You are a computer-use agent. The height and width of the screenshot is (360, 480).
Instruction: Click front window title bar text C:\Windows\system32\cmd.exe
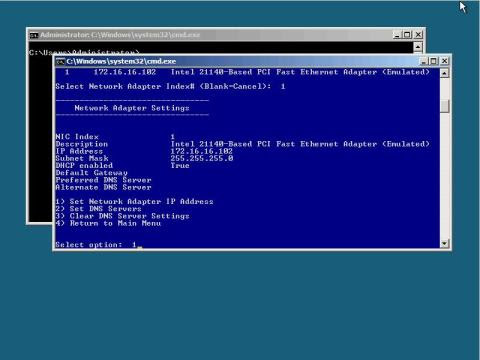point(121,61)
